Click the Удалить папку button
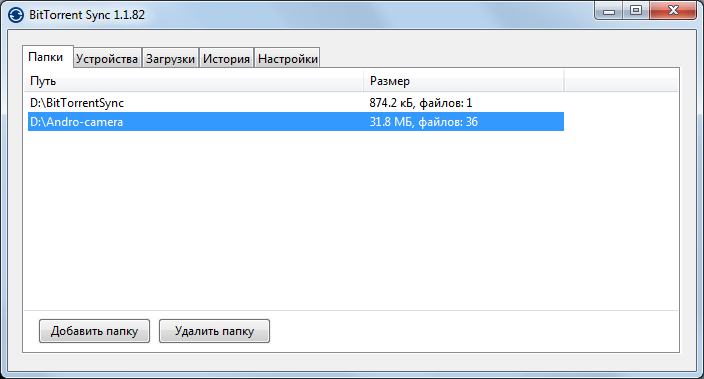704x379 pixels. [214, 331]
